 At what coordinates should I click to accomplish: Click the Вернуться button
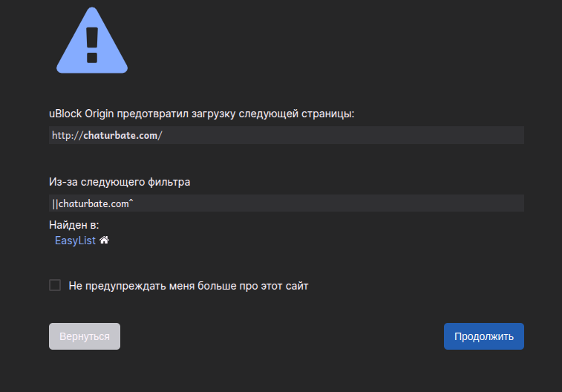pos(85,336)
